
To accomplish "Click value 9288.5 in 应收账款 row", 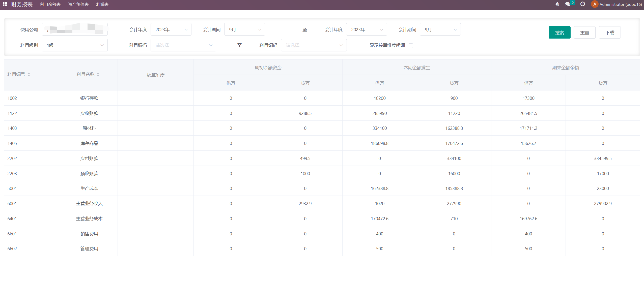I will coord(305,113).
